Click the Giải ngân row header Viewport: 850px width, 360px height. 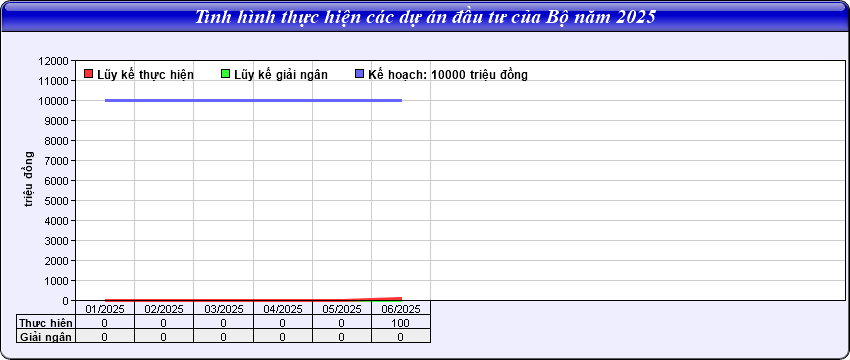pyautogui.click(x=46, y=336)
